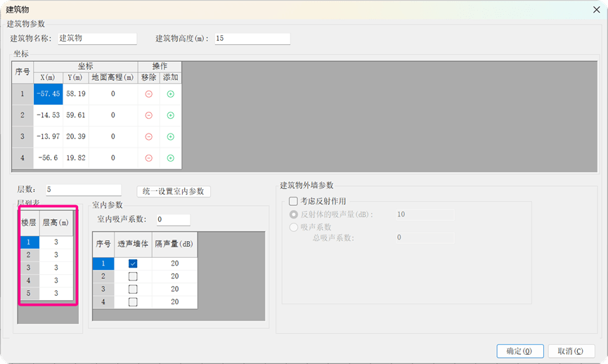608x364 pixels.
Task: Close the 建筑物 dialog window
Action: click(596, 10)
